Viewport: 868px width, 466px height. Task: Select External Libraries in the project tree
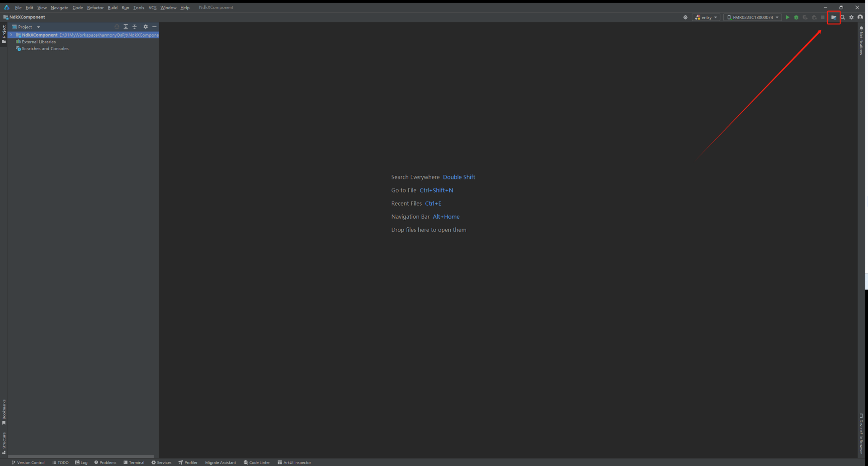pyautogui.click(x=39, y=42)
